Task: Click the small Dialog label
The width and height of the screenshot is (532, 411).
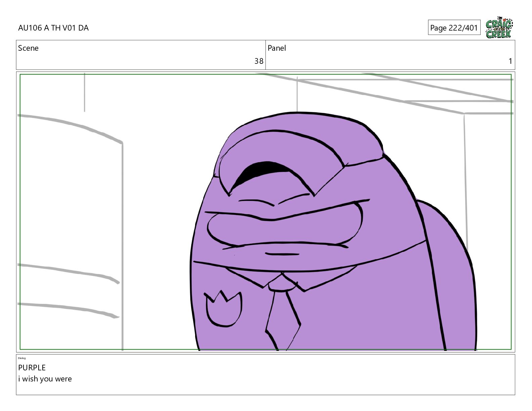Action: pyautogui.click(x=22, y=358)
